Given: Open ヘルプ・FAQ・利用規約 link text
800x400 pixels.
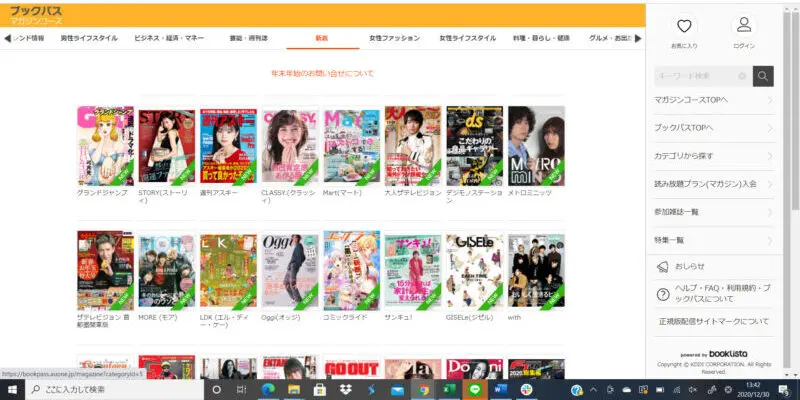Looking at the screenshot, I should point(722,293).
